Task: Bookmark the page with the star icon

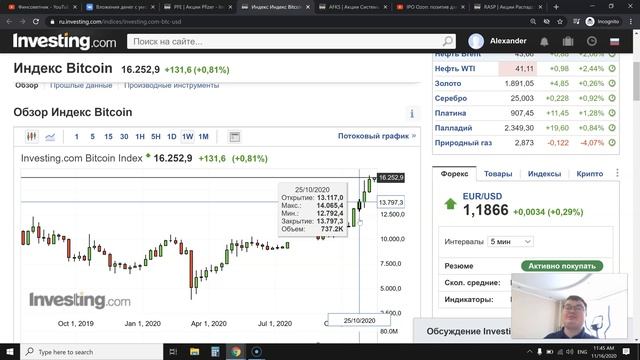Action: coord(560,21)
